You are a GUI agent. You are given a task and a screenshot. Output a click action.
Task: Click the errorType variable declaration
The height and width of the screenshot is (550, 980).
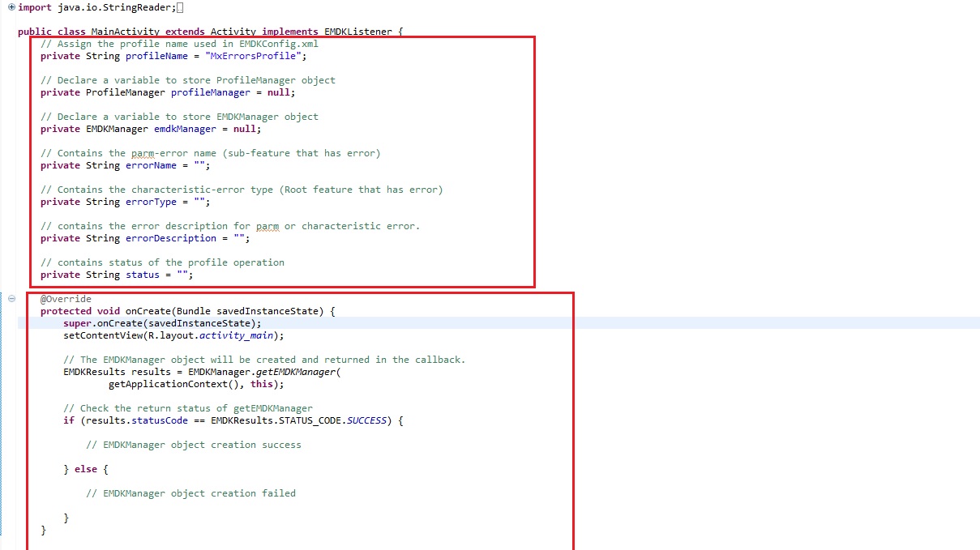pos(148,202)
